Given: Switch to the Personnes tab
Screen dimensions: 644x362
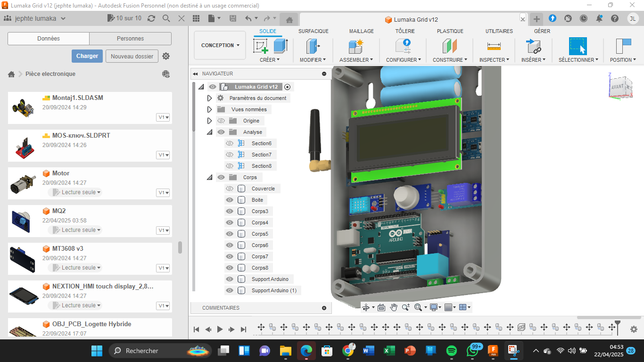Looking at the screenshot, I should coord(130,39).
